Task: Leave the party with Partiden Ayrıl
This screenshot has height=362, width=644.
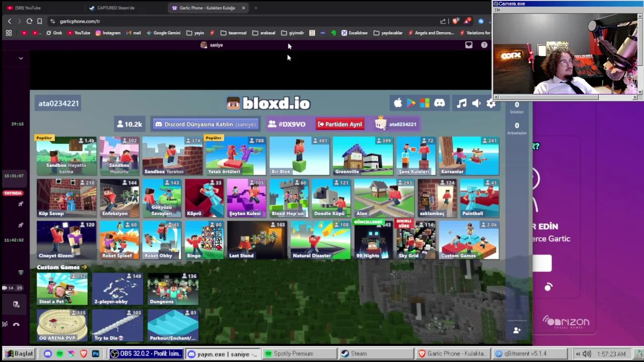Action: 340,124
